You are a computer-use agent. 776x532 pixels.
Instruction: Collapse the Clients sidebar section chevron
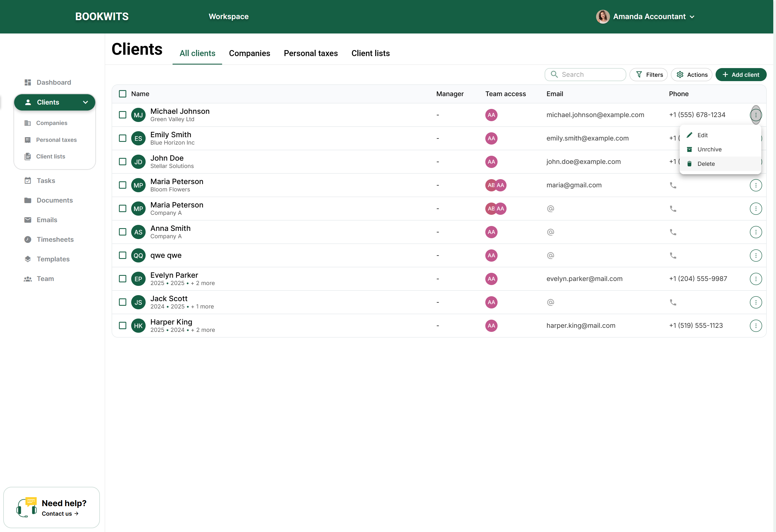(85, 102)
